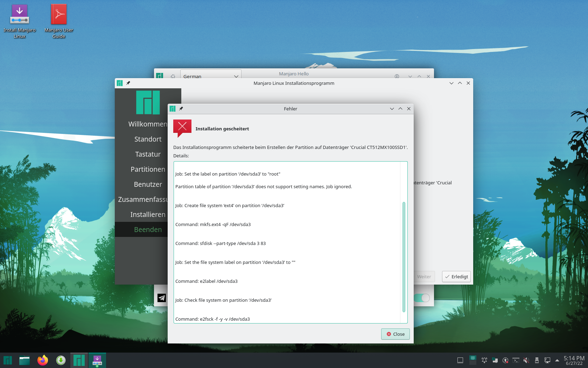This screenshot has height=368, width=588.
Task: Click 'Installation gescheitert' heading
Action: click(222, 129)
